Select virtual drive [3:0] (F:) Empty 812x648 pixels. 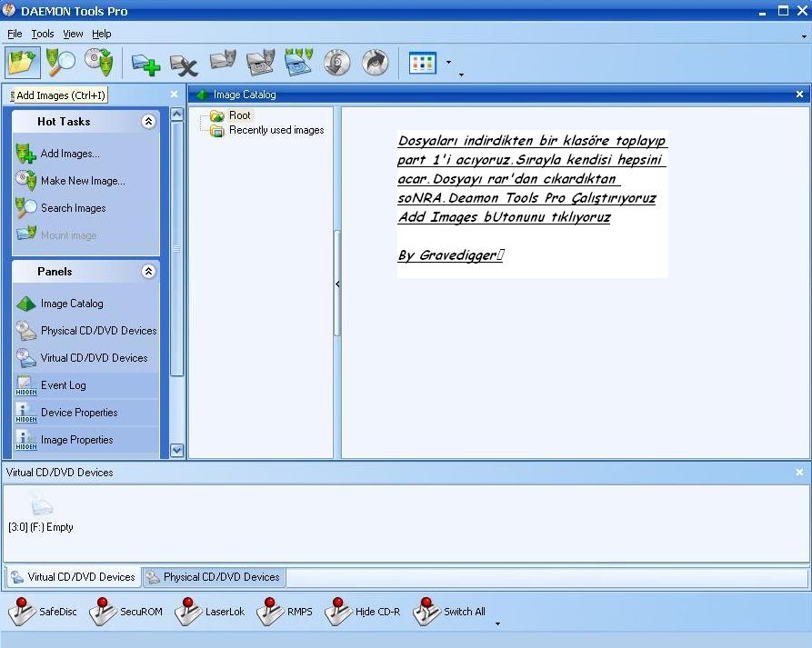click(x=41, y=513)
